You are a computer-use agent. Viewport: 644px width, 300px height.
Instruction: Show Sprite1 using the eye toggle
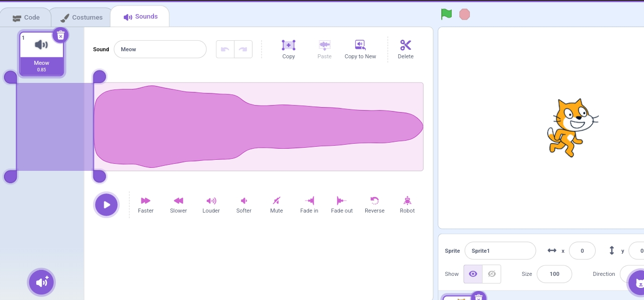472,274
